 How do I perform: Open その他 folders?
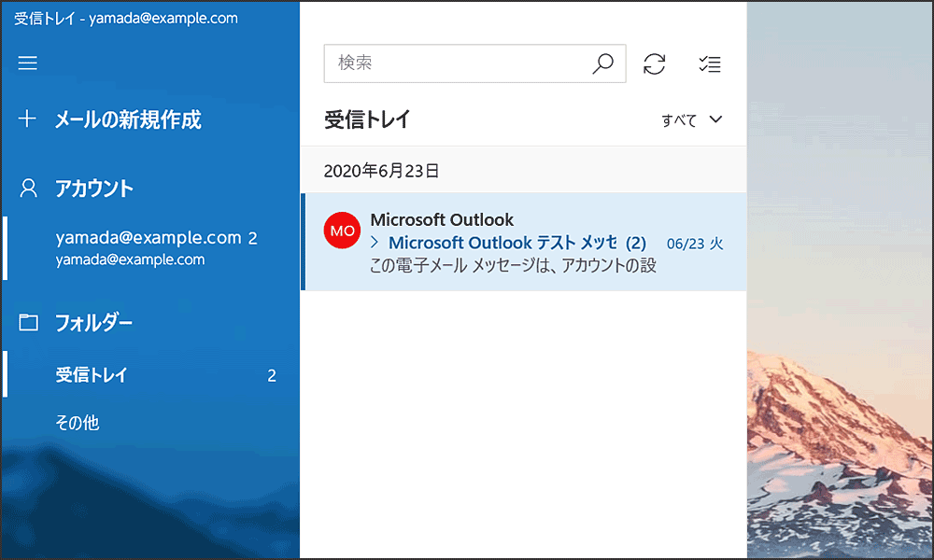tap(78, 423)
